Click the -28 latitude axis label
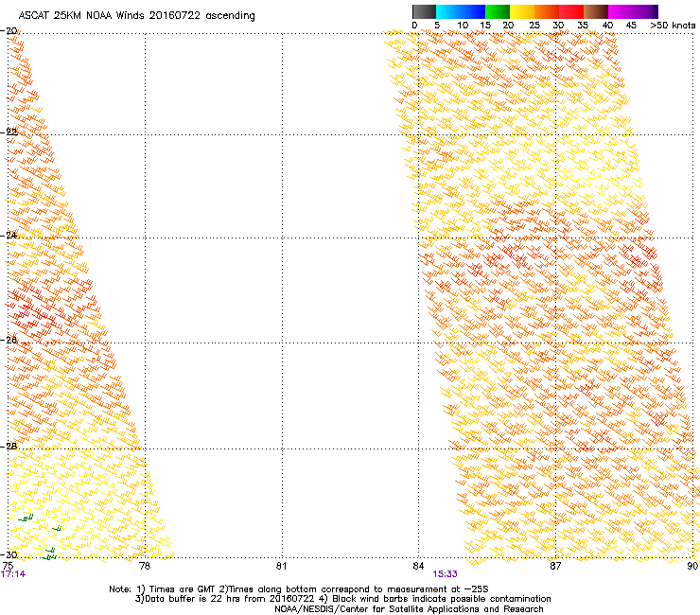 (9, 447)
